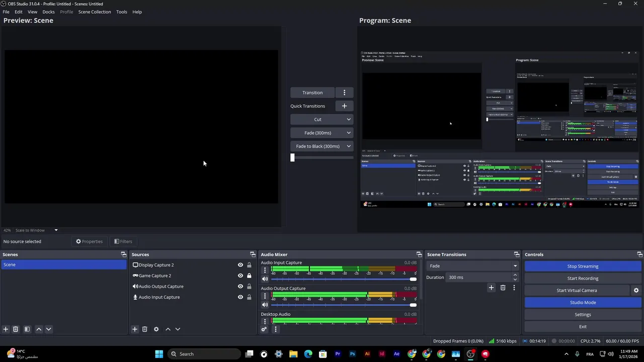Open scene filters icon in Scenes dock
Screen dimensions: 644x362
[x=27, y=329]
